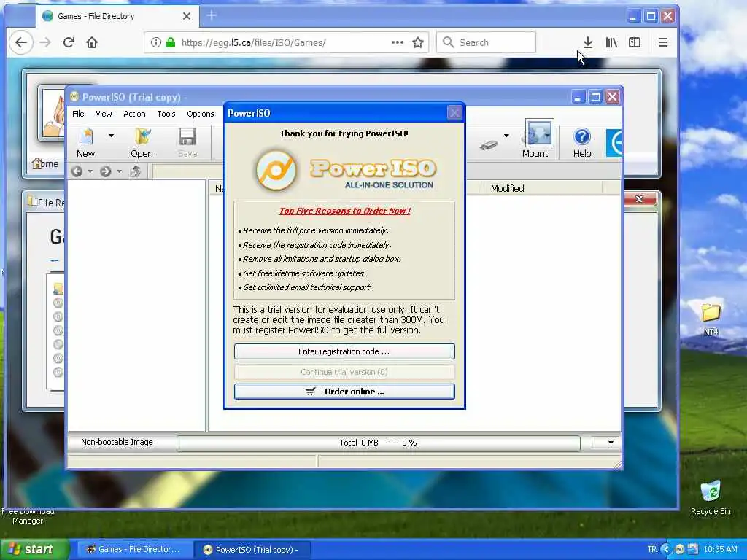Screen dimensions: 747x560
Task: Open the Tools menu in PowerISO
Action: tap(166, 114)
